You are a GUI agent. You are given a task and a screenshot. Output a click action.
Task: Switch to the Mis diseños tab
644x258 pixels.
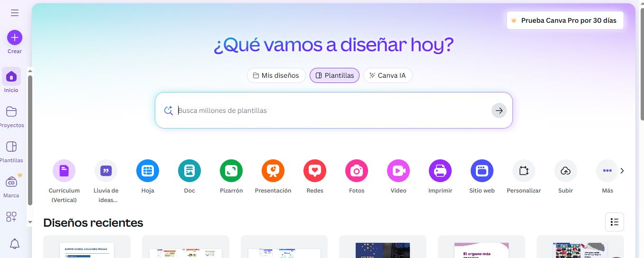(276, 75)
